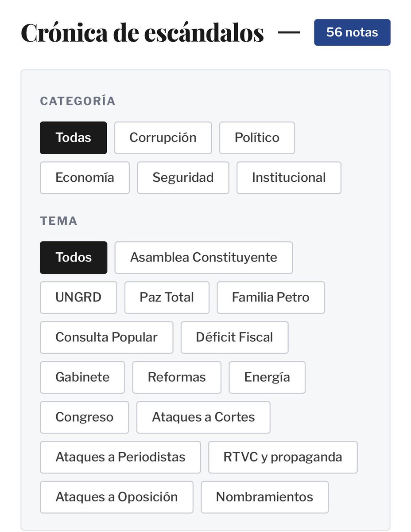Filter by Asamblea Constituyente topic
411x532 pixels.
point(204,258)
